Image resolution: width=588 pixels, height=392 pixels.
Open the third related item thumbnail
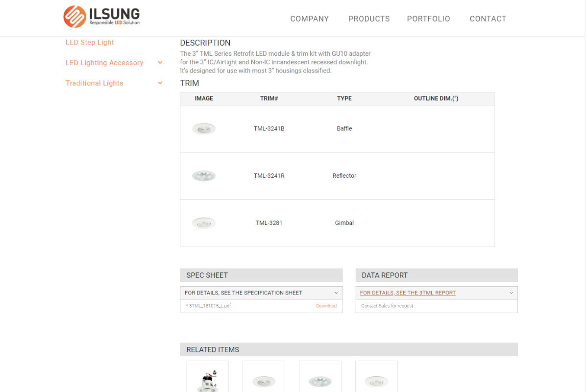point(320,377)
